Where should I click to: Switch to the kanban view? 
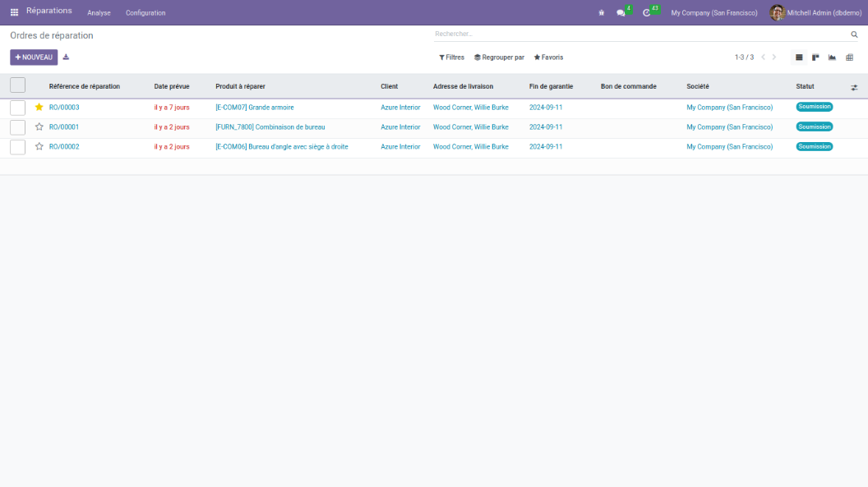815,57
